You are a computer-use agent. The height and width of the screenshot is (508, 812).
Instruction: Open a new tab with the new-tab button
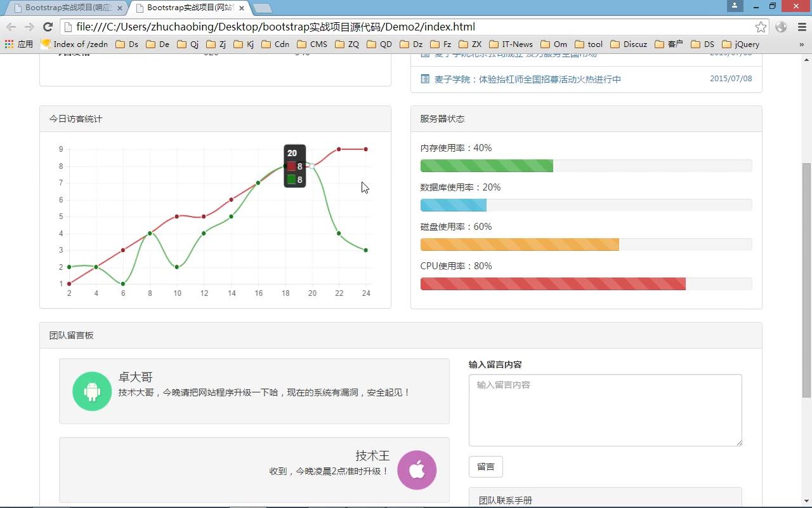(x=262, y=8)
